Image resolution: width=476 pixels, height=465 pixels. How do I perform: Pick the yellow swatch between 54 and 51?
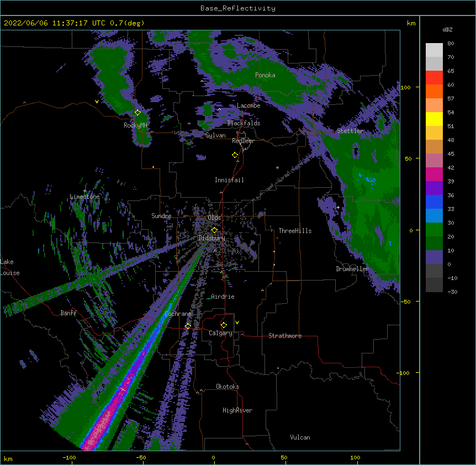(434, 119)
